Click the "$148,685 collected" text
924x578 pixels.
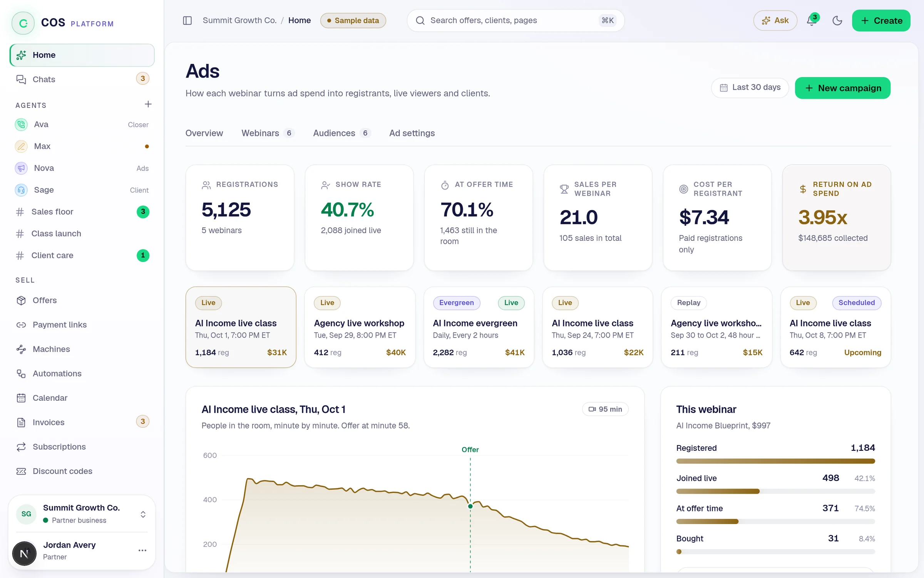[833, 238]
